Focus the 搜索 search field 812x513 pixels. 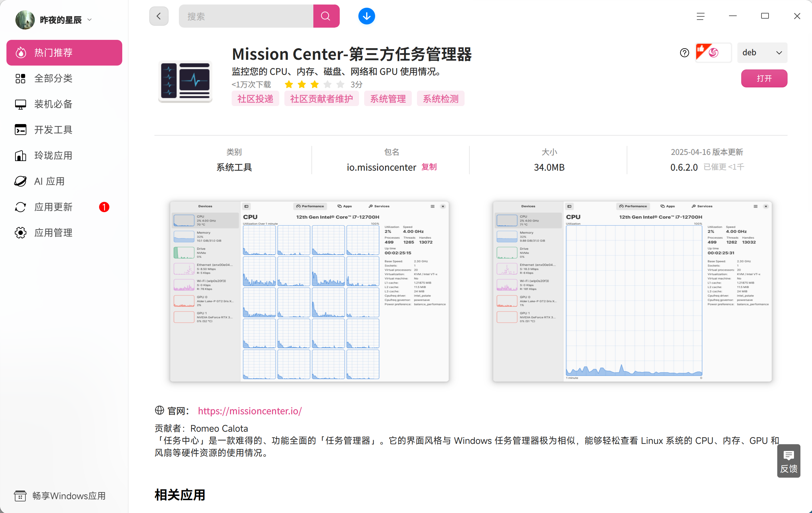(x=246, y=16)
